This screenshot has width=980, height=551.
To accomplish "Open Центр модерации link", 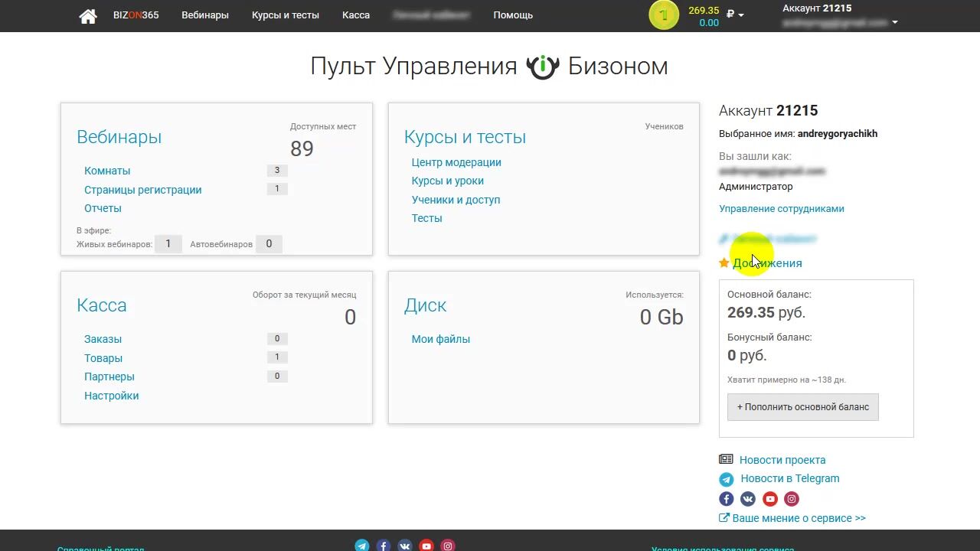I will [x=456, y=162].
